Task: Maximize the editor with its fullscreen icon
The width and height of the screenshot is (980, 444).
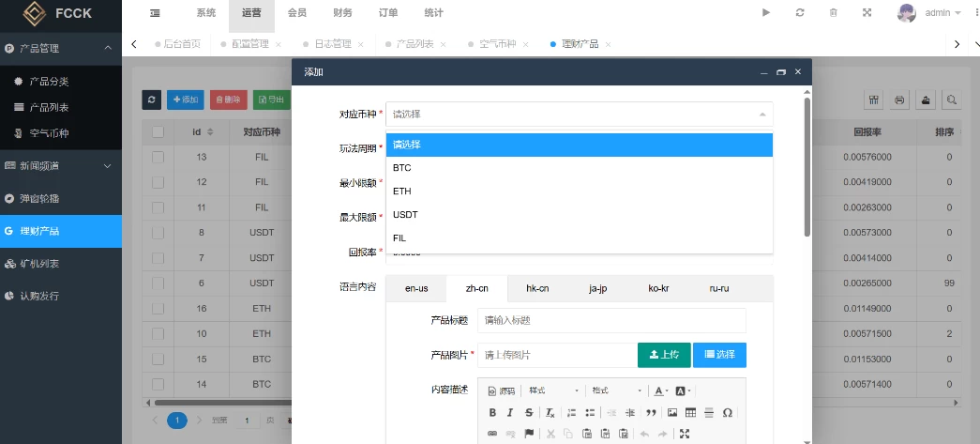Action: pos(685,434)
